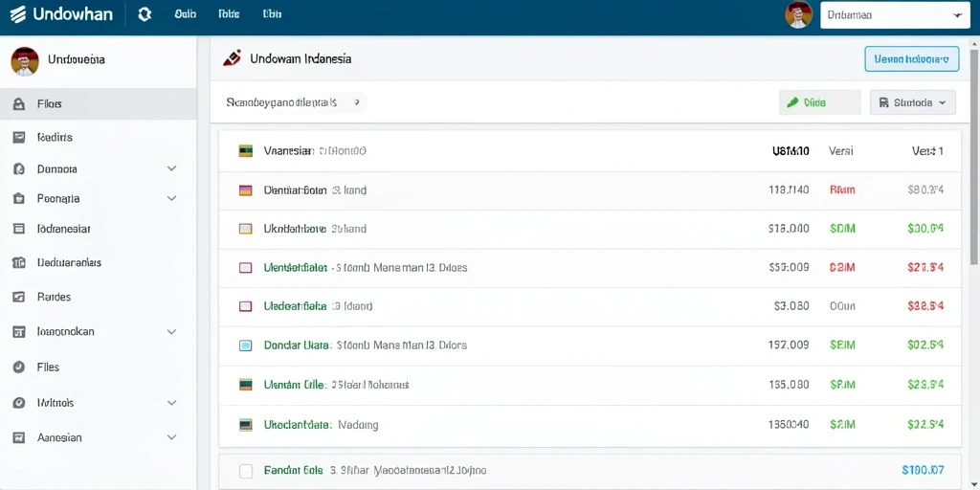Open Uedunaranlars in the sidebar
Screen dimensions: 980x490
click(69, 262)
